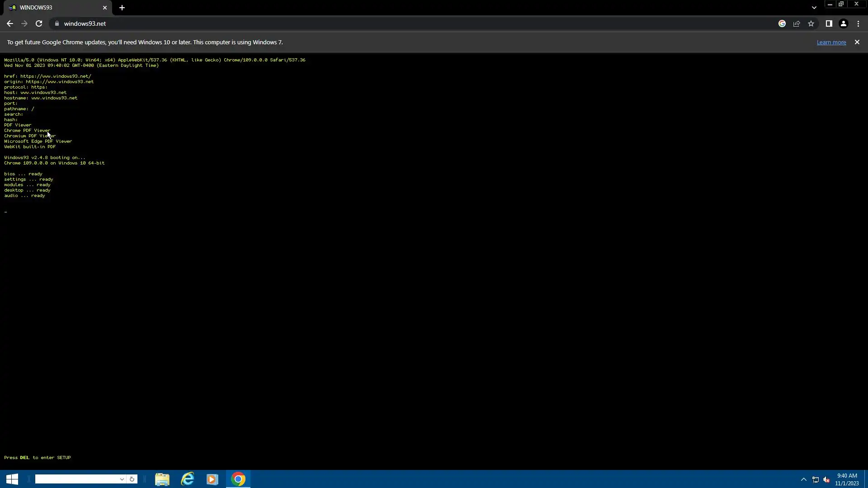Viewport: 868px width, 488px height.
Task: Open the Windows Start menu
Action: point(12,479)
